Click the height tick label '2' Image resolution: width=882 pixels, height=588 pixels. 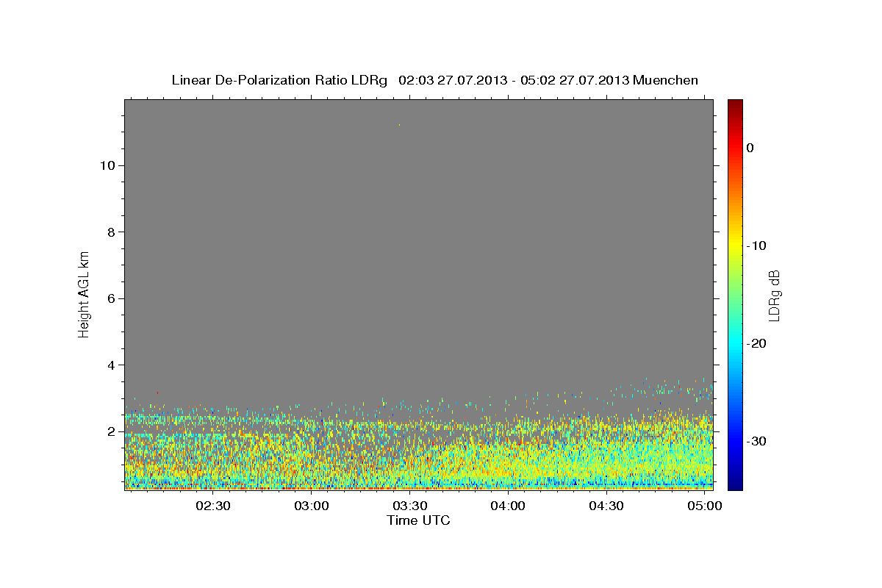[110, 431]
